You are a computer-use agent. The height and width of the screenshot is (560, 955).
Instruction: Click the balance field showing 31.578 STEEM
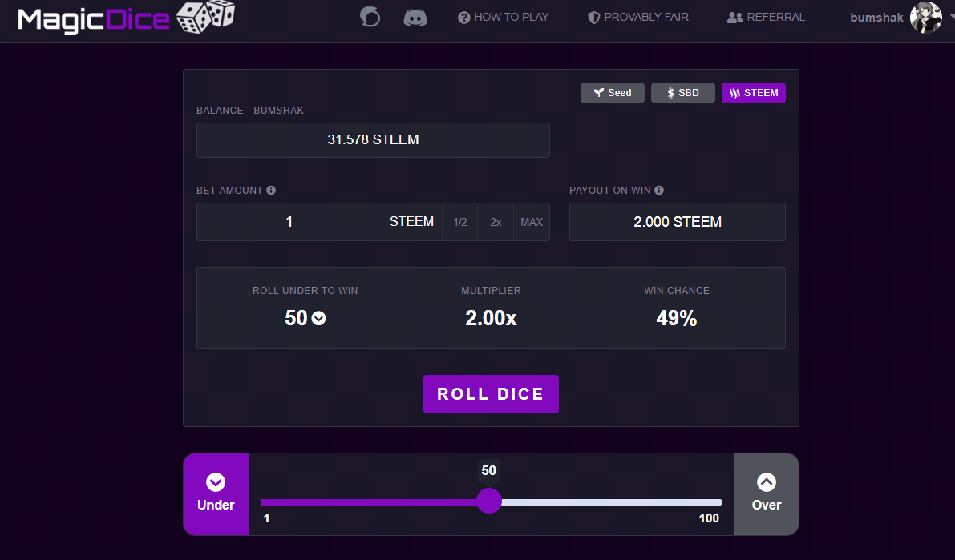[x=373, y=140]
